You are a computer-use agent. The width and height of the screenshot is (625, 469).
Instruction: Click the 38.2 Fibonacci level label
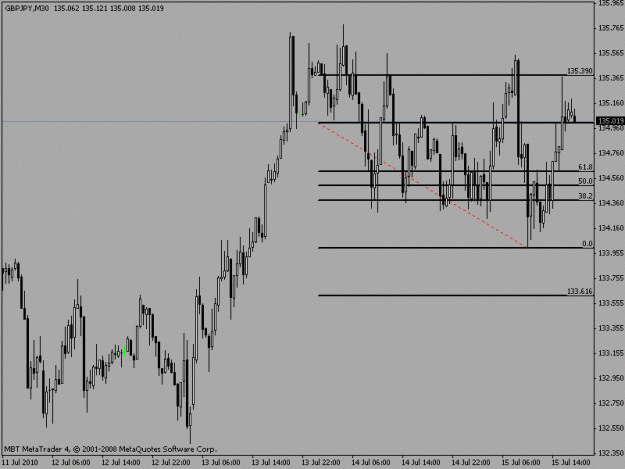[585, 196]
